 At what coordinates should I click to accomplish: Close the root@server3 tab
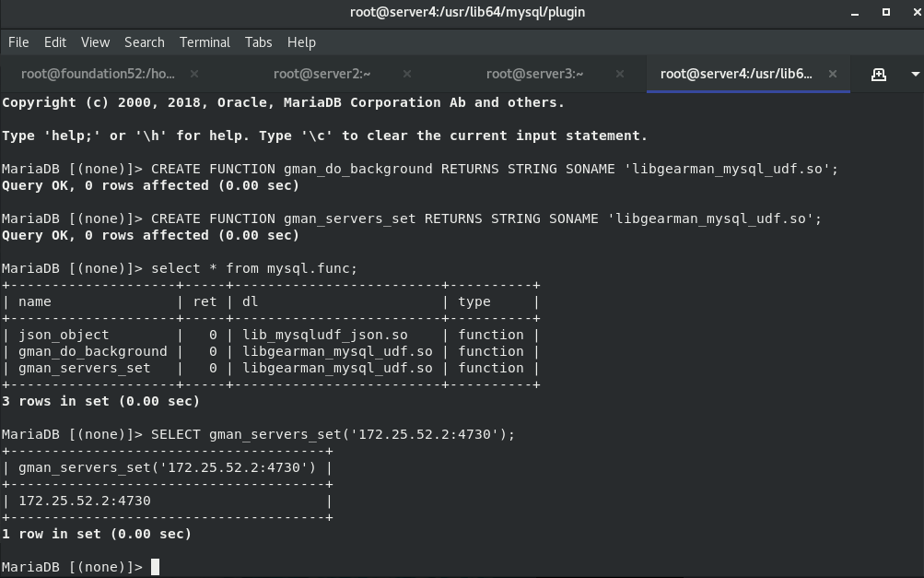(x=619, y=74)
